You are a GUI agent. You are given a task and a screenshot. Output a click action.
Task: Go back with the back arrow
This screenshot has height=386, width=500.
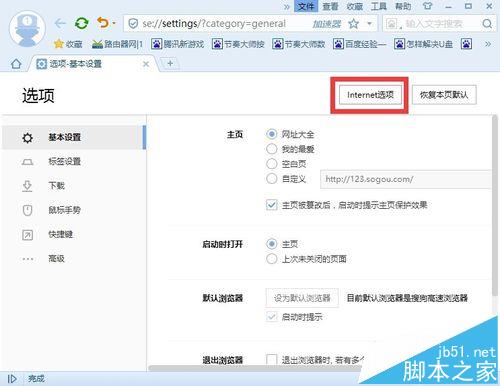[60, 23]
